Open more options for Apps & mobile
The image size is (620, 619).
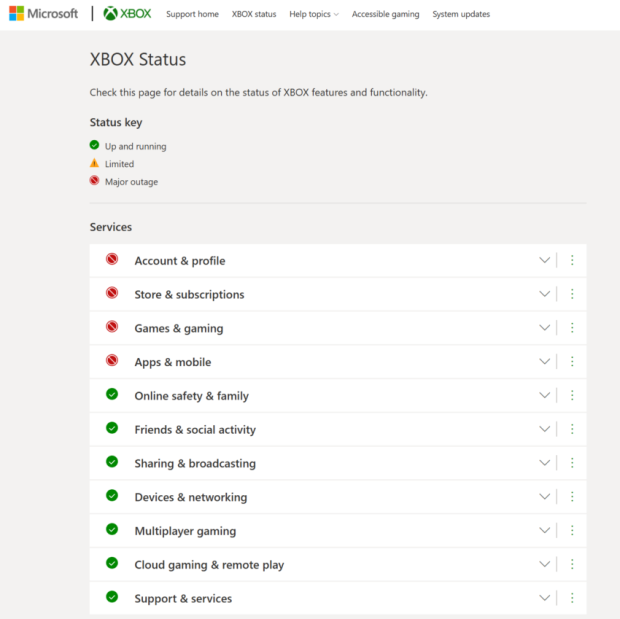572,361
